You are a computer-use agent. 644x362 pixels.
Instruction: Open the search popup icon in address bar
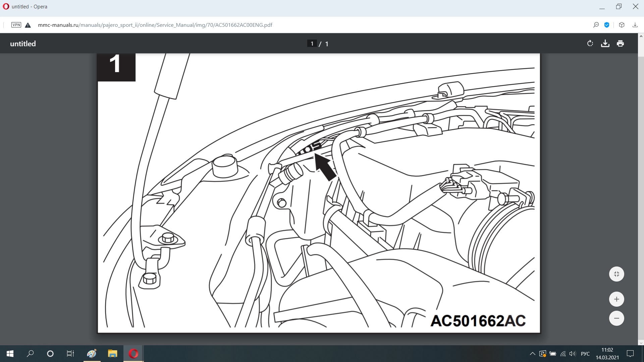[x=596, y=25]
